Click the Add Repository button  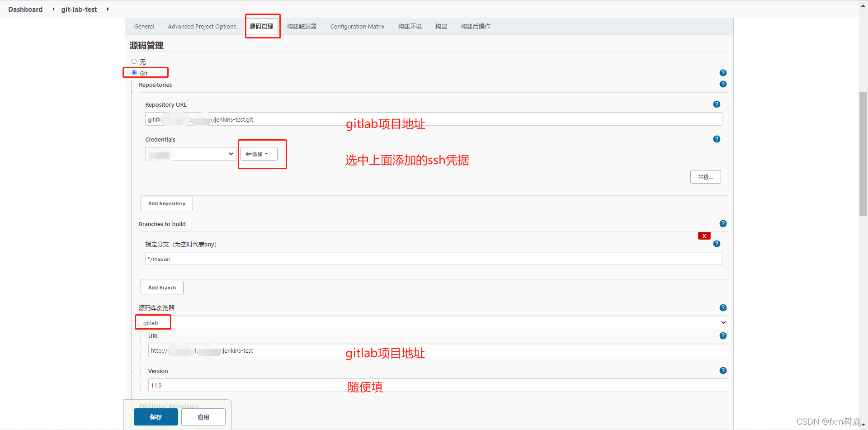click(x=167, y=203)
